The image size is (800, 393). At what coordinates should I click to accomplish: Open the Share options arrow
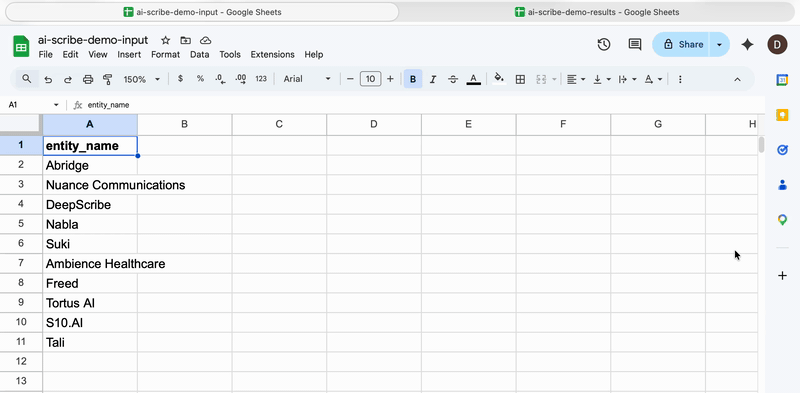coord(719,44)
